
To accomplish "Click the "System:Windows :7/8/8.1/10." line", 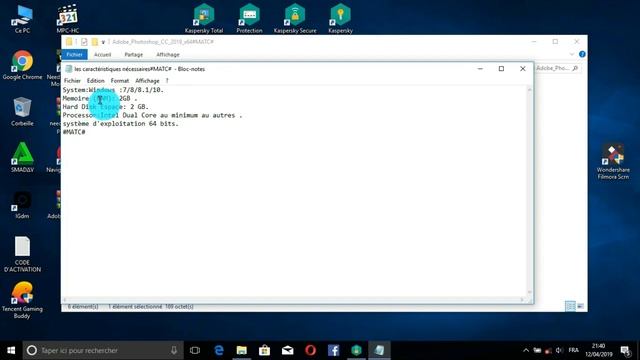I will (x=113, y=90).
